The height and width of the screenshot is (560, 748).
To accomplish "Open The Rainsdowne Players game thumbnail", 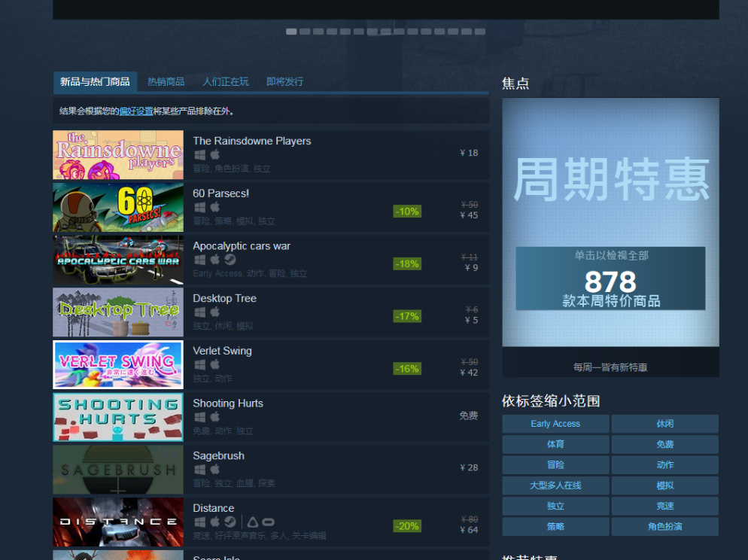I will [118, 155].
